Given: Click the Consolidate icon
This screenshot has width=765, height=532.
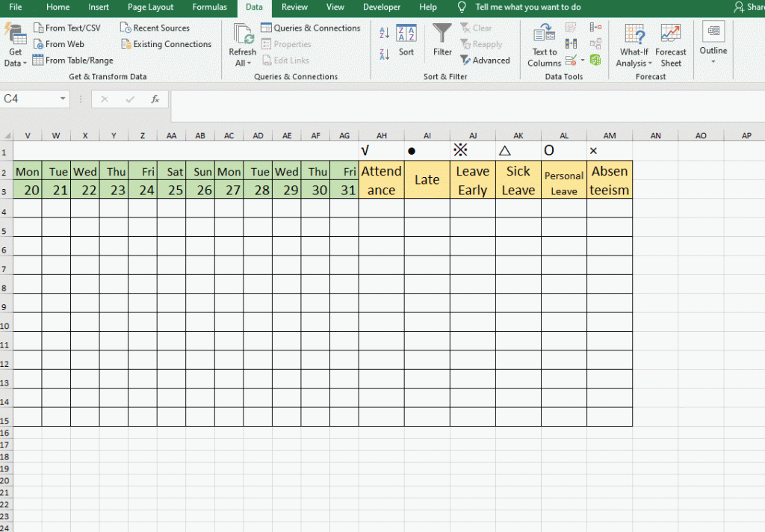Looking at the screenshot, I should [x=595, y=28].
